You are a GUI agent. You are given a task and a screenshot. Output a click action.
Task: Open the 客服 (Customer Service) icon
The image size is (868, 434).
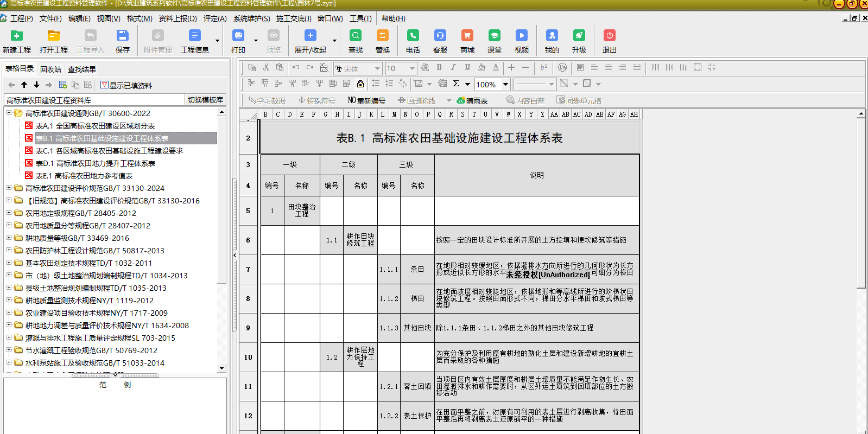click(440, 36)
